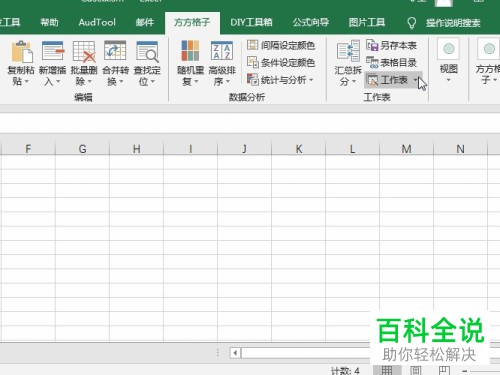Expand the 合并转换 dropdown arrow
This screenshot has width=500, height=375.
click(121, 81)
